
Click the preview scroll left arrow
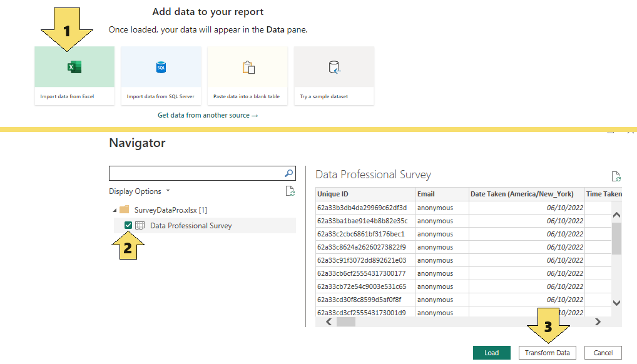pos(329,321)
